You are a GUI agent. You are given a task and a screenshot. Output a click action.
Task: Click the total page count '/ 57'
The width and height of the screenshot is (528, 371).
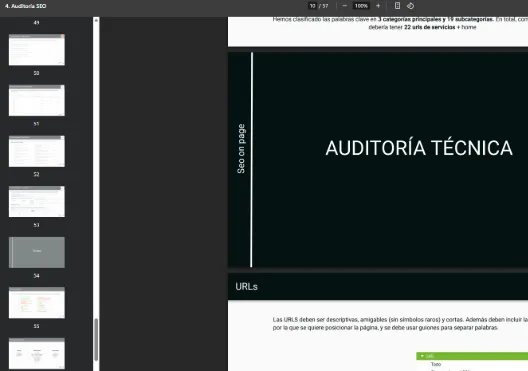[324, 6]
